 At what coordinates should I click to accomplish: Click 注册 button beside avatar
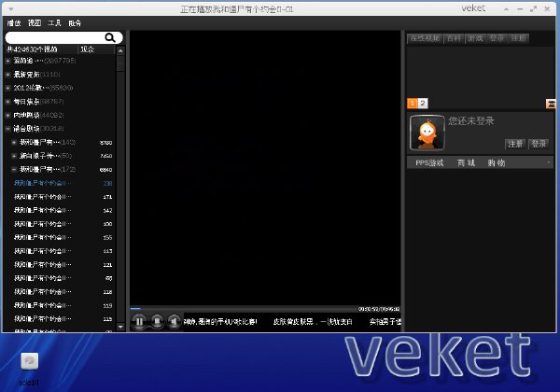pos(515,144)
